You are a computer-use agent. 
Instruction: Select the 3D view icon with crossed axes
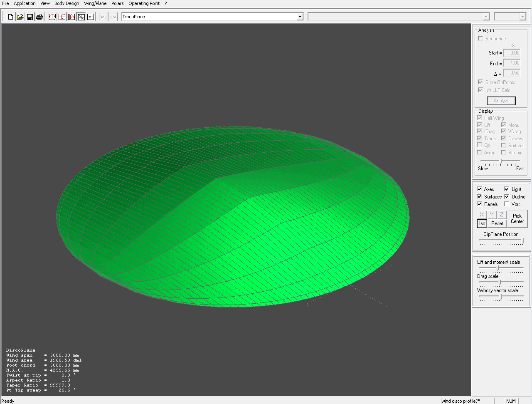tap(81, 17)
